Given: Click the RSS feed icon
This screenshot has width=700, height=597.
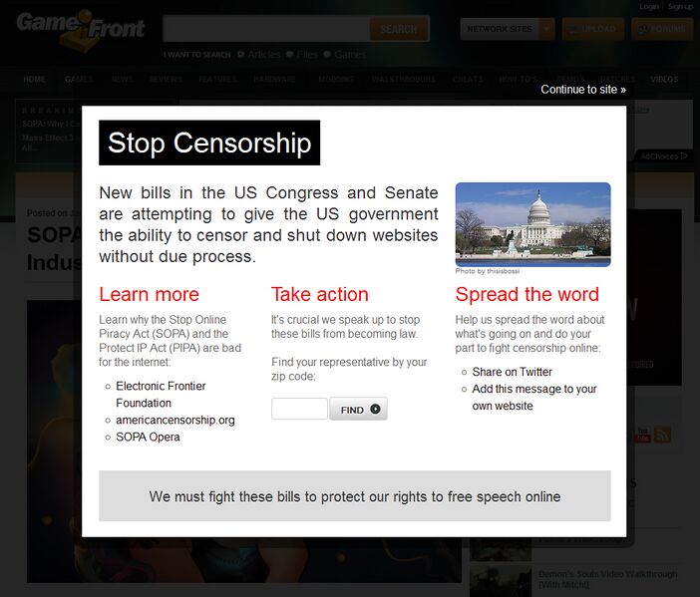Looking at the screenshot, I should (662, 435).
